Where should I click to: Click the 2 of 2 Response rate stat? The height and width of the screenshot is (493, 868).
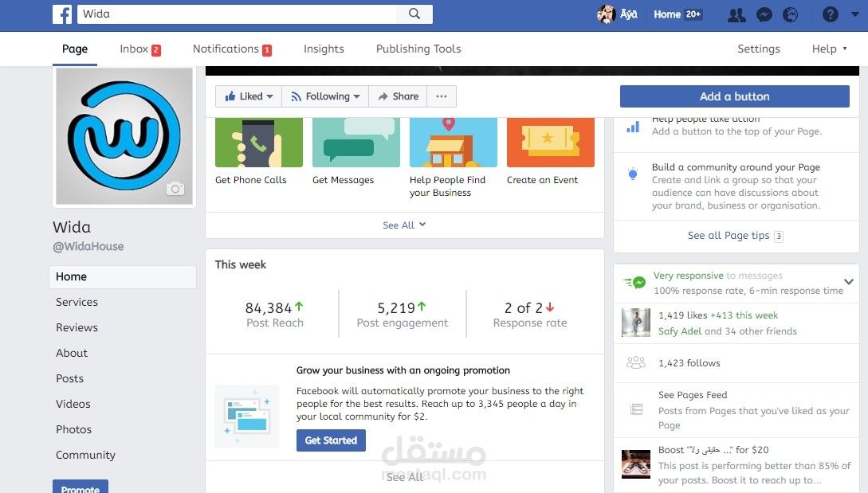pyautogui.click(x=530, y=315)
